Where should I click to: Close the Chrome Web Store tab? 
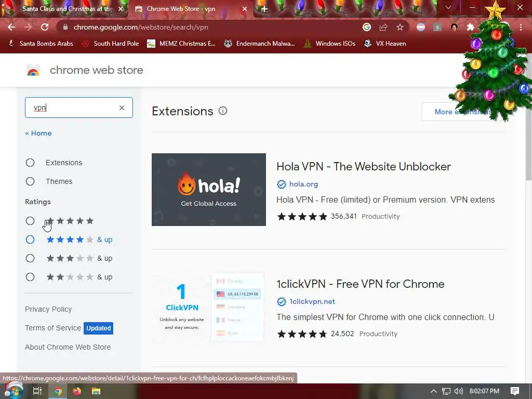point(245,9)
